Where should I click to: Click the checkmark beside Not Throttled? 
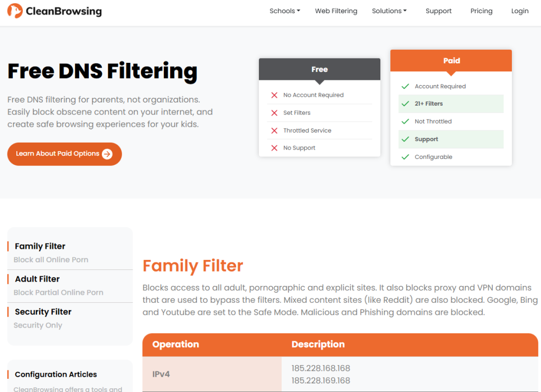(x=405, y=121)
